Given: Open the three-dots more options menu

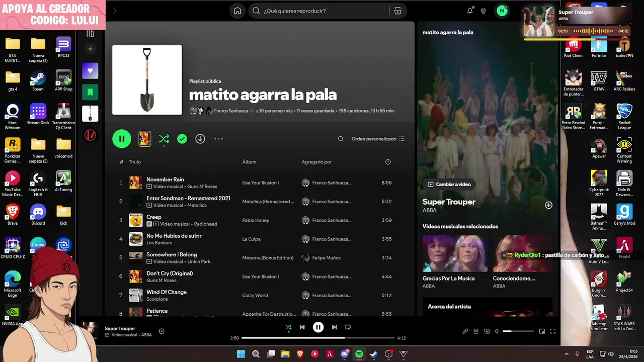Looking at the screenshot, I should tap(218, 139).
